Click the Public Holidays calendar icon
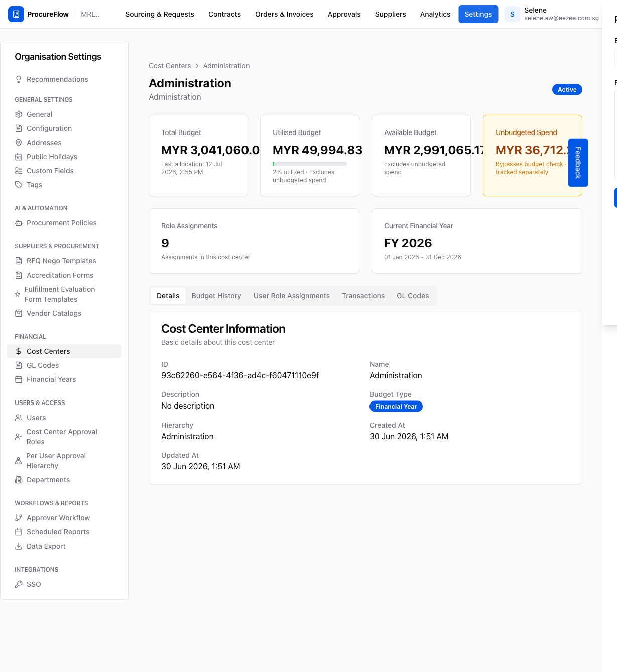 click(x=19, y=157)
